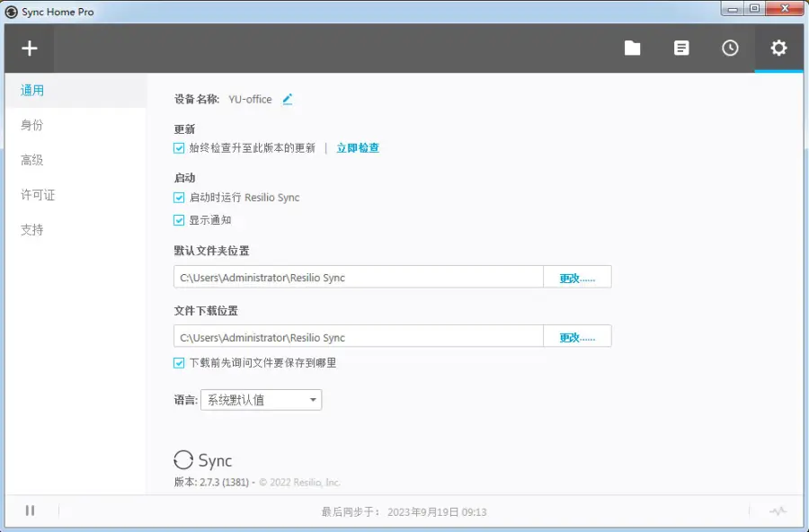Select the 身份 settings tab
The image size is (809, 532).
click(x=76, y=125)
